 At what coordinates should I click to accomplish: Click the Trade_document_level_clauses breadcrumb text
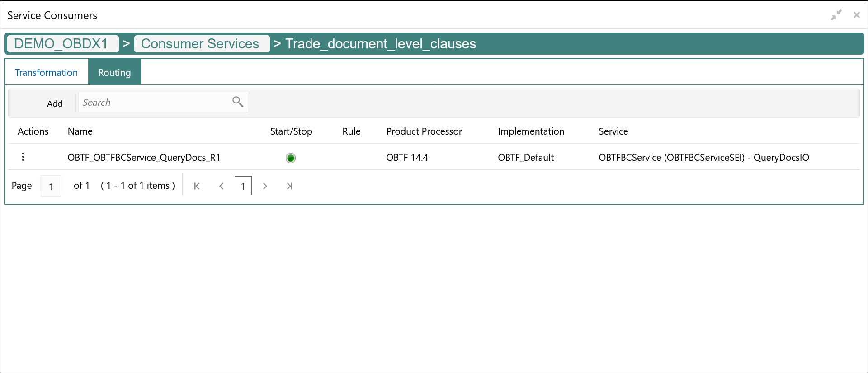click(x=381, y=44)
